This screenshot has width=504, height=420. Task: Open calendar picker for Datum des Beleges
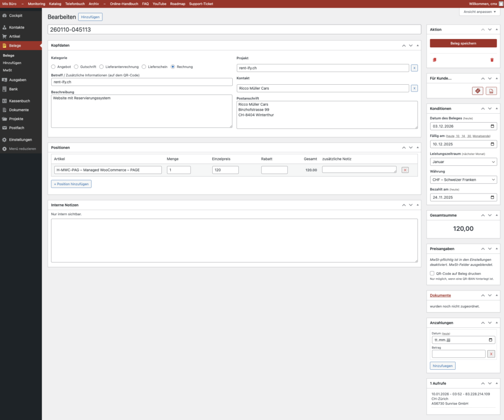492,126
